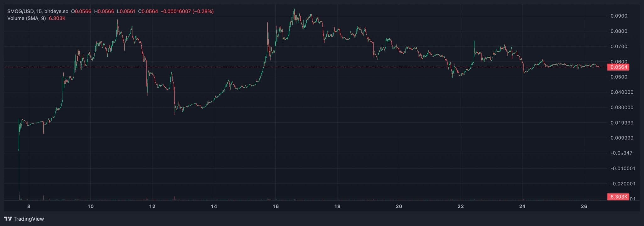Click the 0.0800 price axis label
The height and width of the screenshot is (226, 644).
tap(619, 31)
